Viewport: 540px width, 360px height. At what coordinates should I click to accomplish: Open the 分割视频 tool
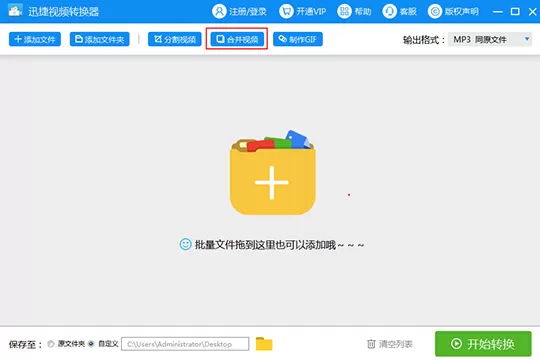click(x=175, y=39)
